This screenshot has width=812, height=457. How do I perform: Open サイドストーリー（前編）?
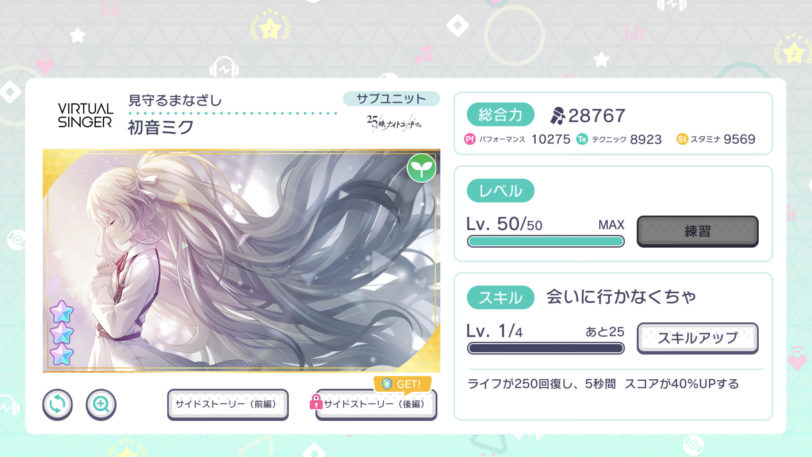(228, 404)
